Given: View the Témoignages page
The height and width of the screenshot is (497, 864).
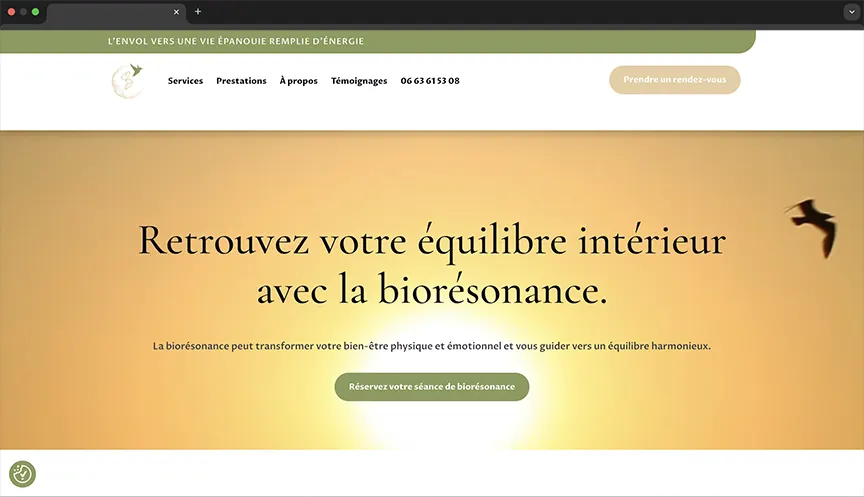Looking at the screenshot, I should [359, 81].
